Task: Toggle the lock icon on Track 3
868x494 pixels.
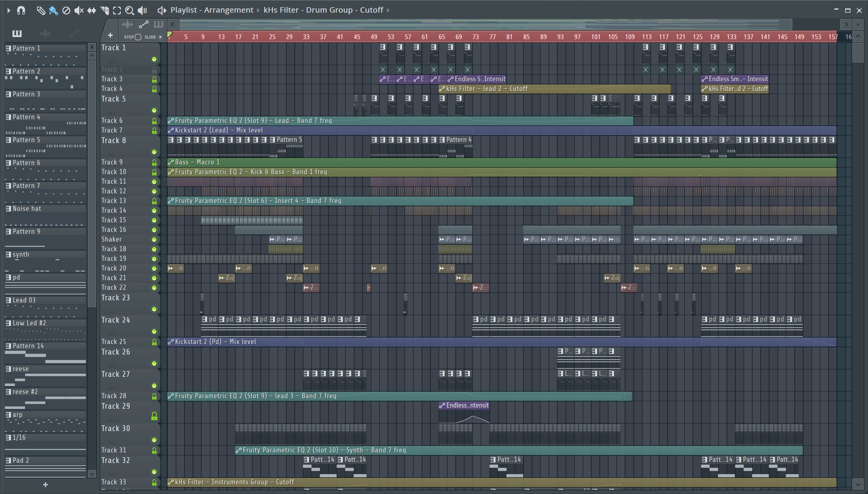Action: [154, 80]
